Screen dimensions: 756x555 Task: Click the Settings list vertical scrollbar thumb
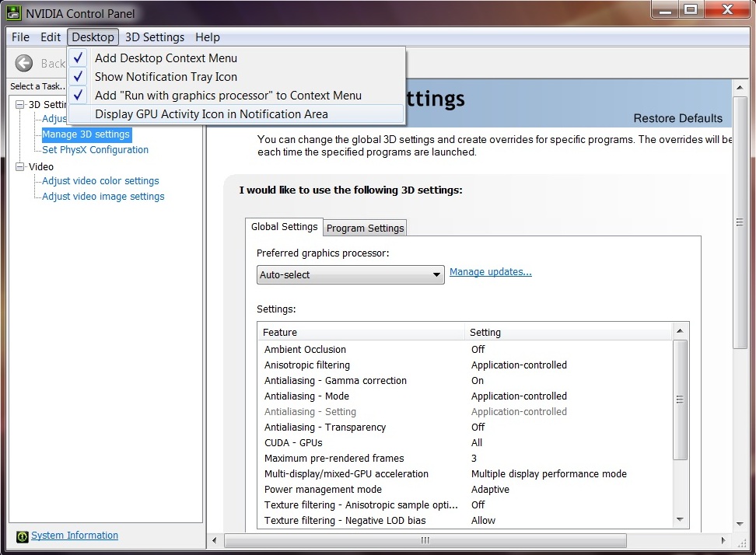[x=680, y=400]
